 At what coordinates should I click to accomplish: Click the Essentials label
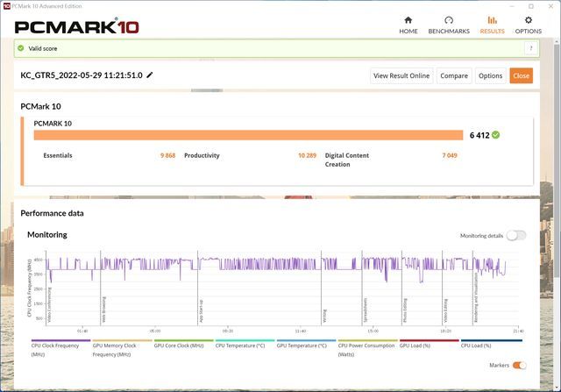tap(58, 155)
